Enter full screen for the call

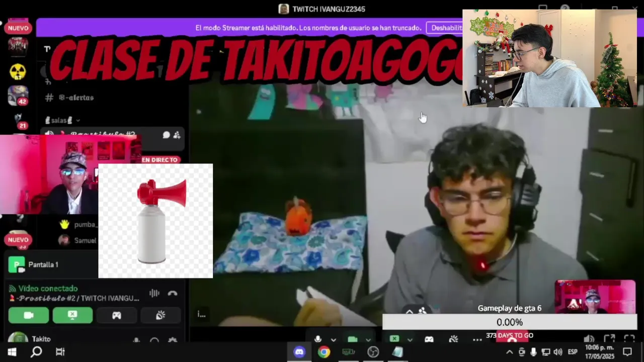point(629,339)
